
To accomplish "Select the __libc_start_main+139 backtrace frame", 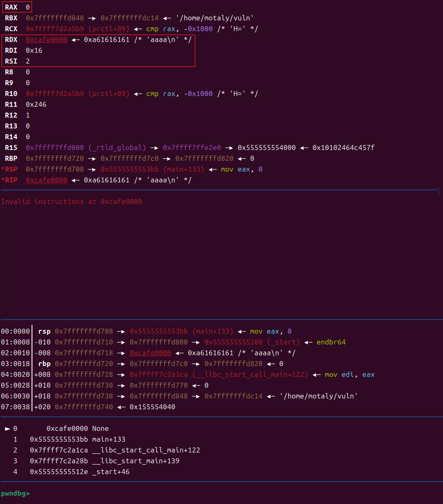I will [x=135, y=461].
